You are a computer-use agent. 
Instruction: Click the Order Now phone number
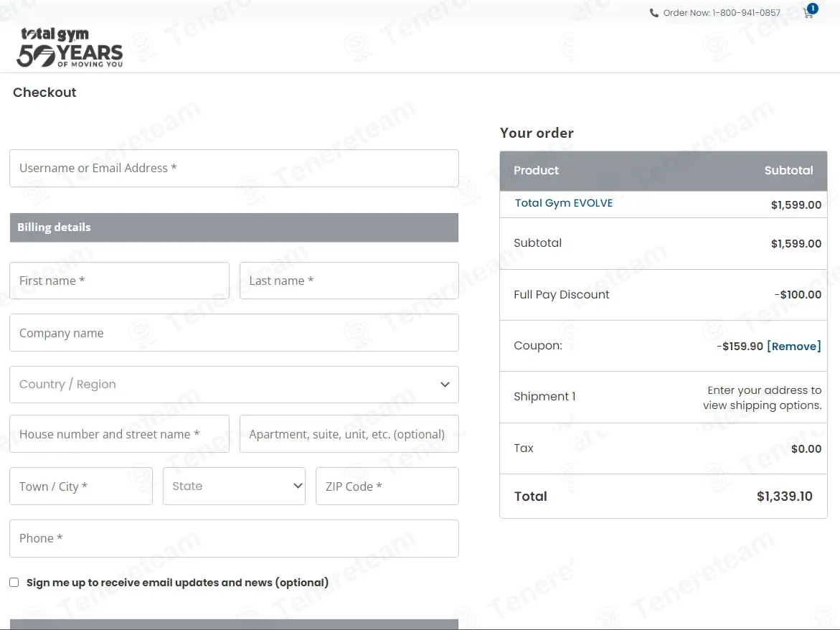(746, 13)
